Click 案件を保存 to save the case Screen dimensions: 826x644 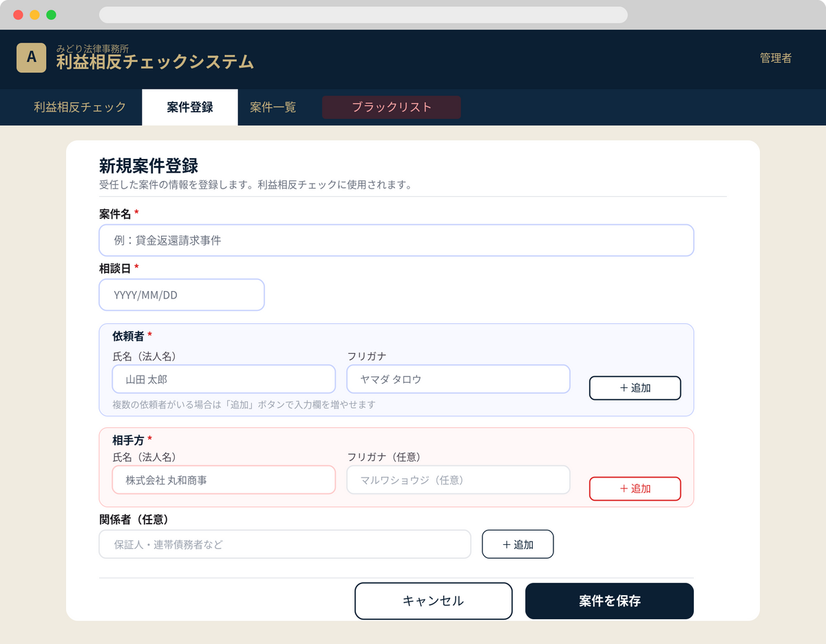[610, 601]
